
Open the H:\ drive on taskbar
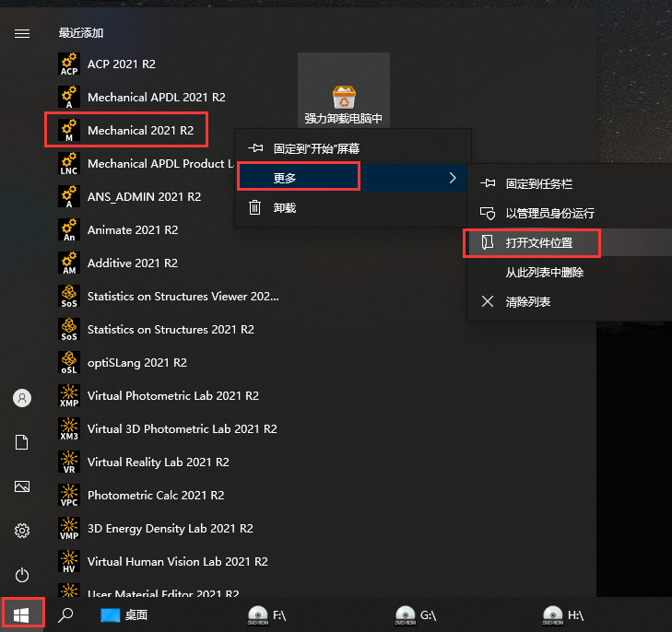pyautogui.click(x=563, y=615)
